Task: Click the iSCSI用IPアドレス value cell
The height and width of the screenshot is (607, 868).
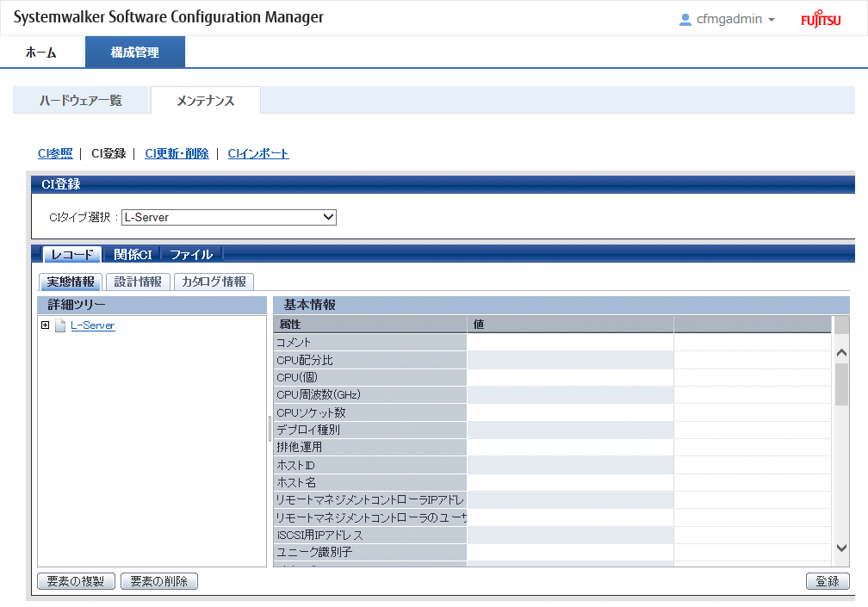Action: pyautogui.click(x=570, y=535)
